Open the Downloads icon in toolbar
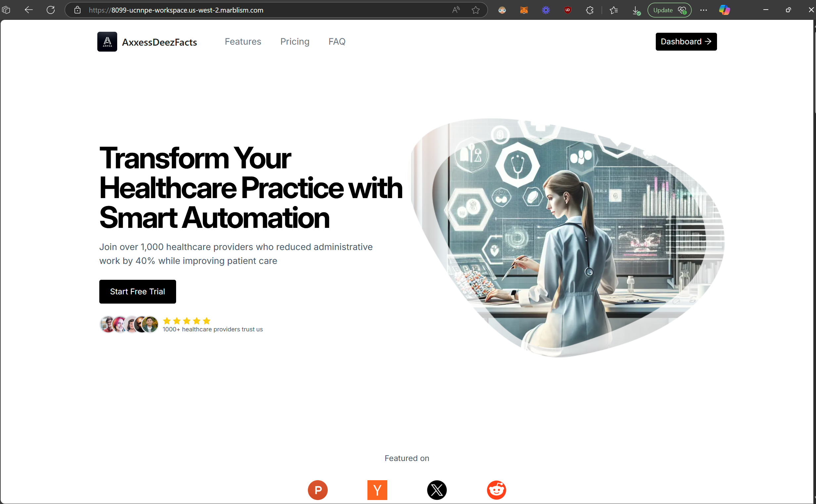 [636, 10]
